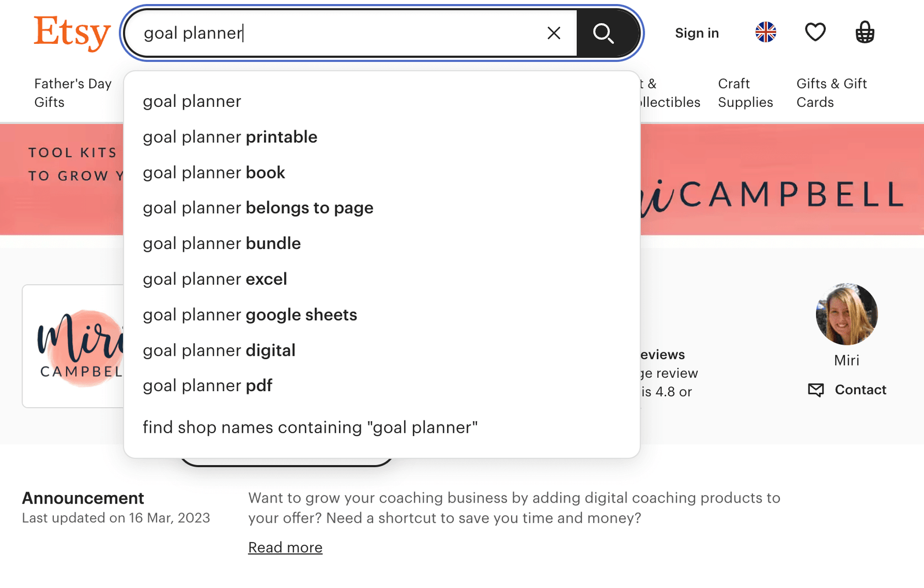Screen dimensions: 924x588
Task: Click the Sign in button
Action: (696, 34)
